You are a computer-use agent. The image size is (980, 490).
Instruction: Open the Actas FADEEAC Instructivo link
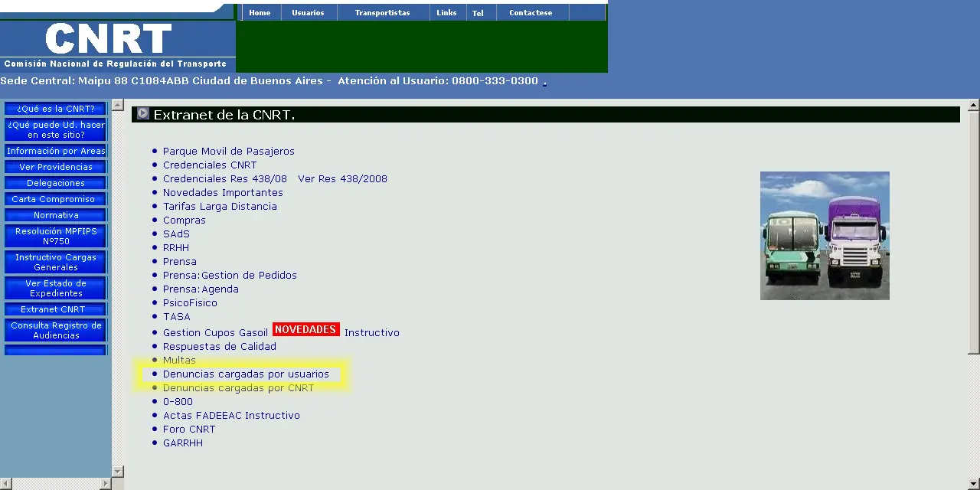(231, 416)
